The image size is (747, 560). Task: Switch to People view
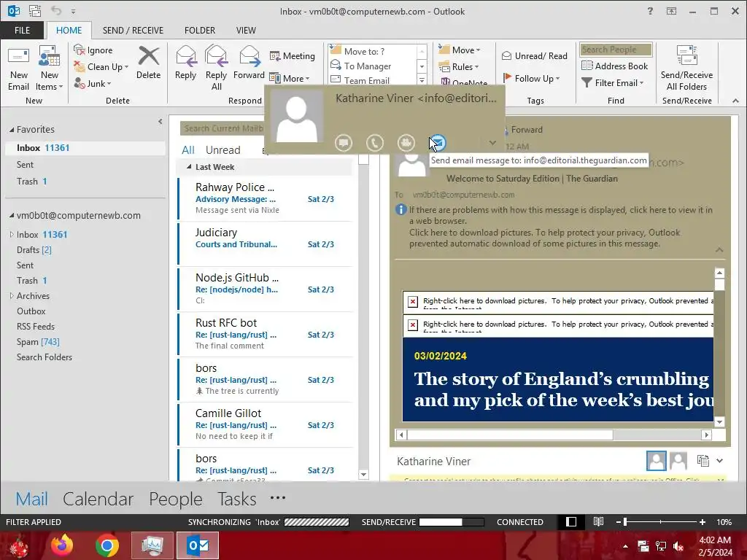click(x=175, y=499)
